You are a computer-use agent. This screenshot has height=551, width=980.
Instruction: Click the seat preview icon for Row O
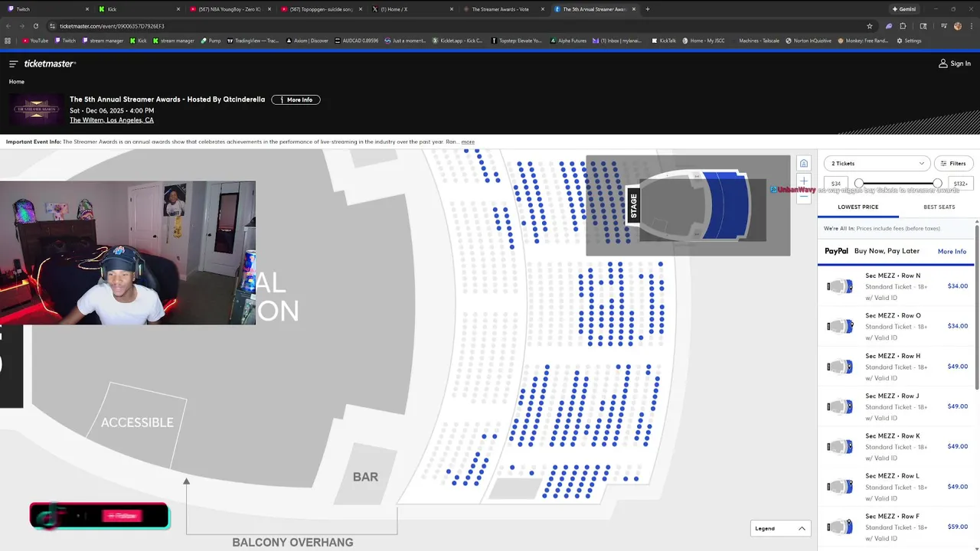(840, 327)
